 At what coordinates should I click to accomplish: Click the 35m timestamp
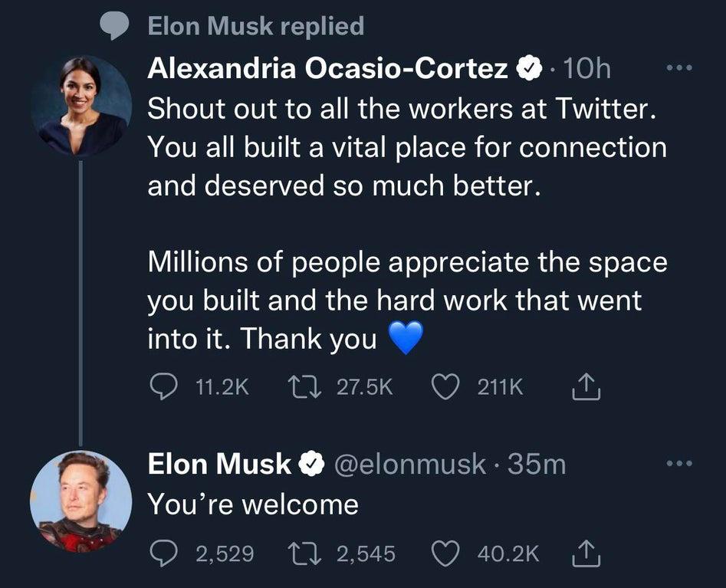click(x=536, y=464)
